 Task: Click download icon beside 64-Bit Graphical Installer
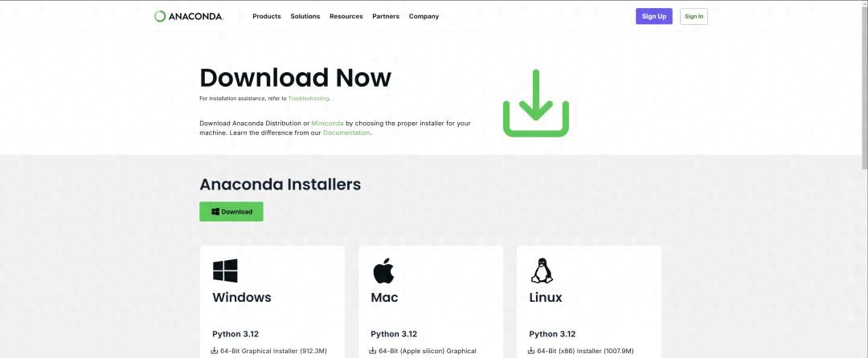(x=215, y=350)
